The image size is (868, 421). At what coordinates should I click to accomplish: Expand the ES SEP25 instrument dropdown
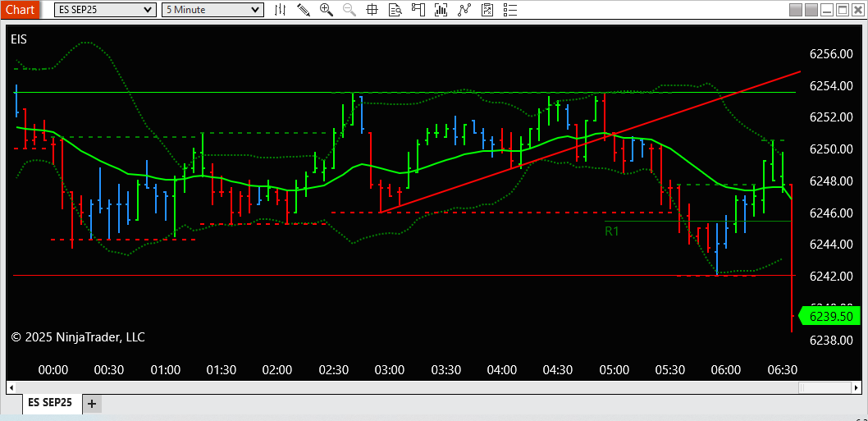click(x=105, y=9)
